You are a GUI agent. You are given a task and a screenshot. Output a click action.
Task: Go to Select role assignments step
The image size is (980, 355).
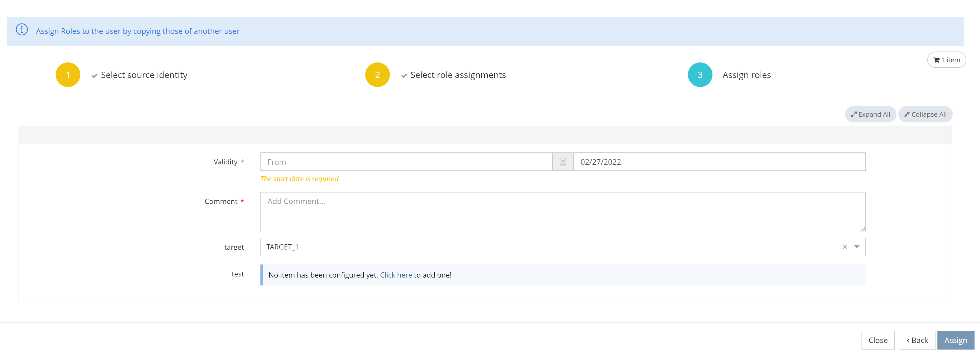pyautogui.click(x=458, y=75)
